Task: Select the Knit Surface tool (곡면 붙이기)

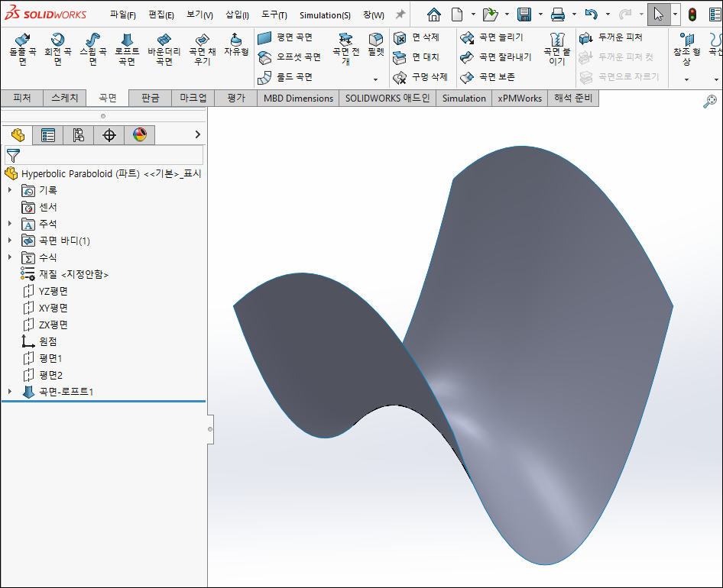Action: tap(557, 50)
